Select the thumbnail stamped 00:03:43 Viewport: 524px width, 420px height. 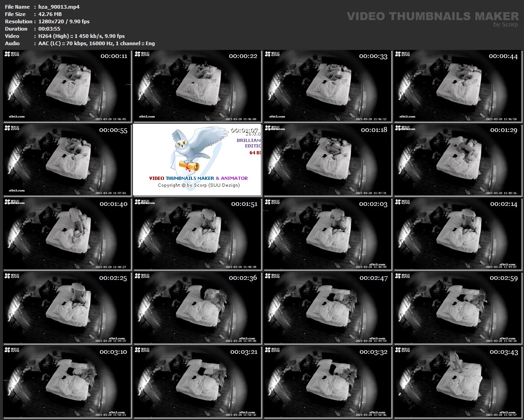point(457,382)
